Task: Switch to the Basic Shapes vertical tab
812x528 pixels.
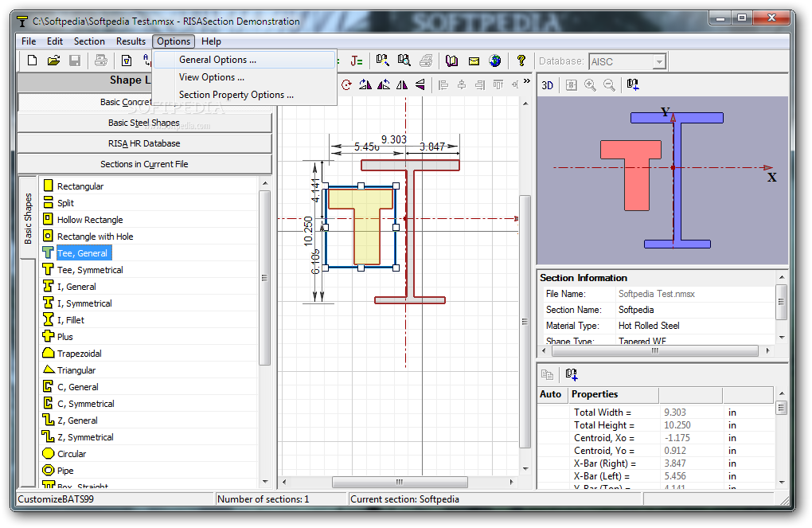Action: pos(28,217)
